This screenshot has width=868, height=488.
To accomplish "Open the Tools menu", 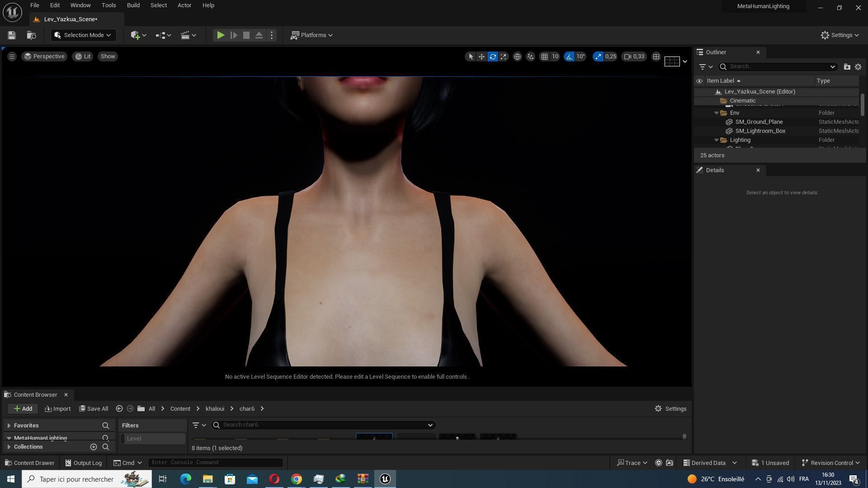I will [x=108, y=5].
